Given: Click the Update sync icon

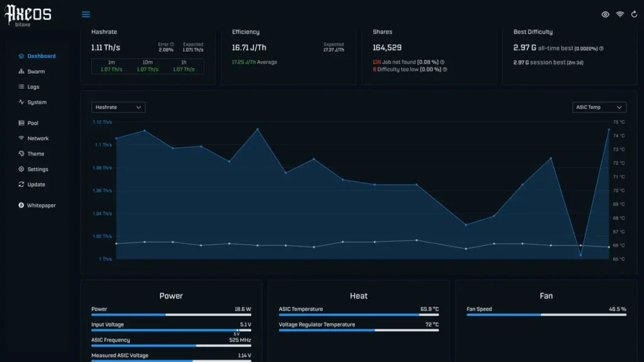Looking at the screenshot, I should click(21, 185).
